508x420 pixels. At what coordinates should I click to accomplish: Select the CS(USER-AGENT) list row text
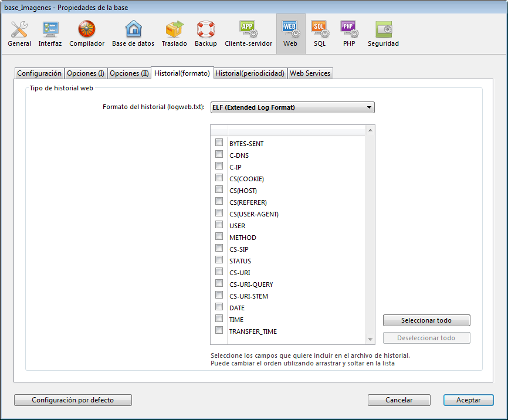[254, 214]
